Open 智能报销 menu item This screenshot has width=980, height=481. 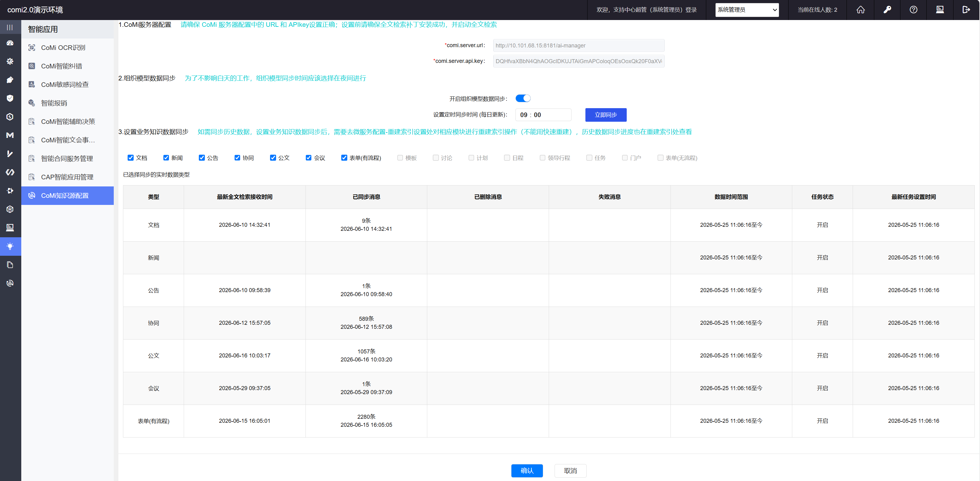pyautogui.click(x=67, y=103)
